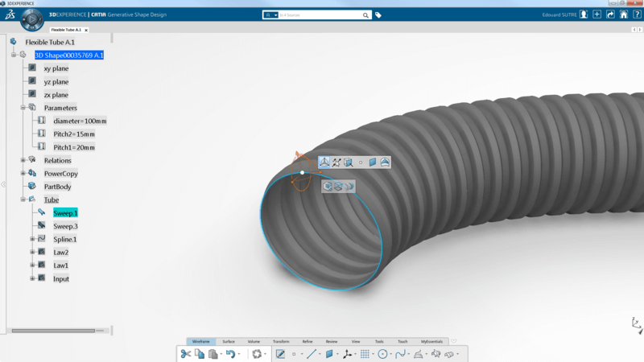Expand the Relations tree node
644x362 pixels.
pyautogui.click(x=23, y=161)
